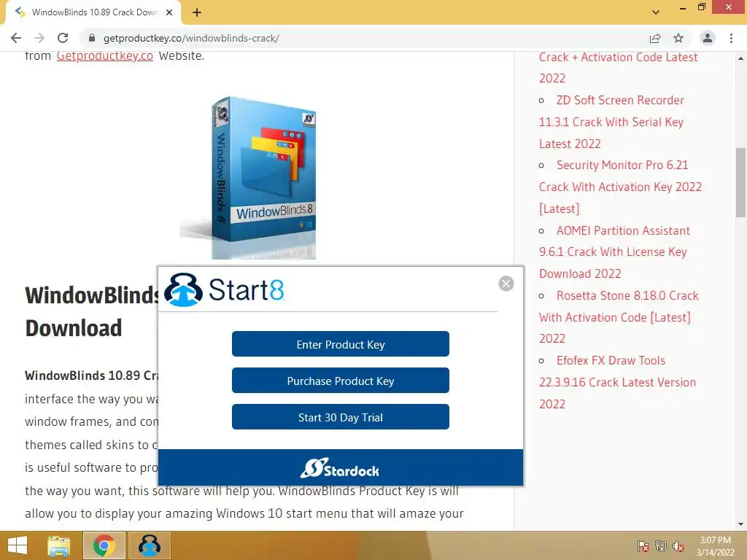747x560 pixels.
Task: Select the WindowBlinds 10.89 Crack tab
Action: (93, 12)
